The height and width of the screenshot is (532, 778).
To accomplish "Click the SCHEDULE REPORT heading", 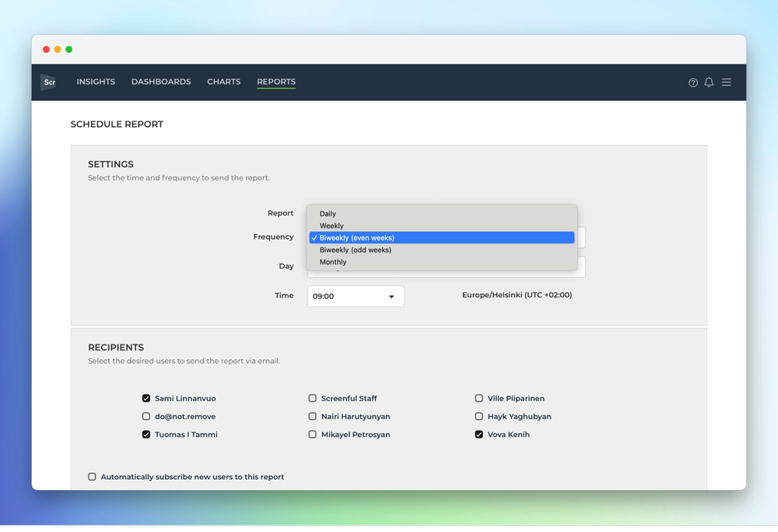I will (x=117, y=124).
